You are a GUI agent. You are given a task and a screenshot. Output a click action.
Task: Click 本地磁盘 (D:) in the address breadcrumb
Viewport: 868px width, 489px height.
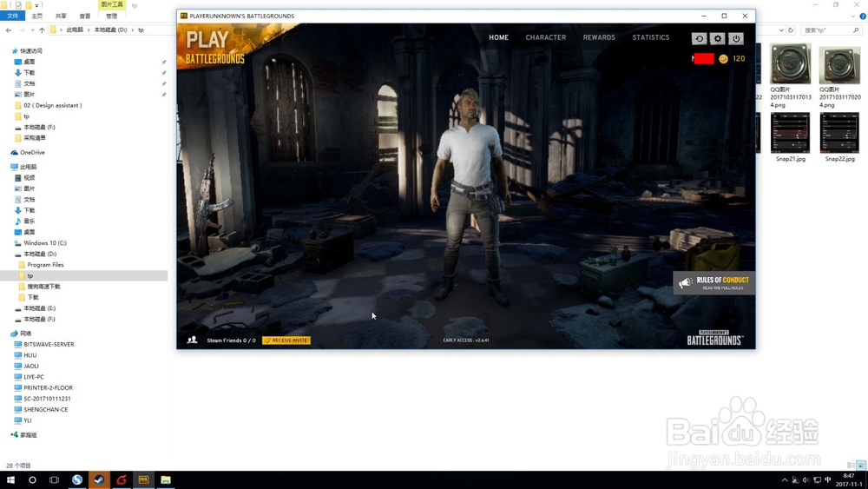pyautogui.click(x=110, y=30)
